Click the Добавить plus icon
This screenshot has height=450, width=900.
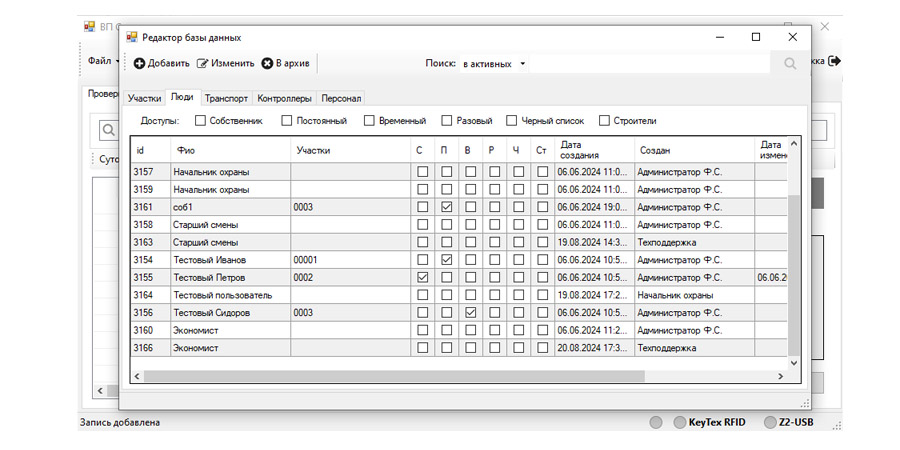(139, 64)
